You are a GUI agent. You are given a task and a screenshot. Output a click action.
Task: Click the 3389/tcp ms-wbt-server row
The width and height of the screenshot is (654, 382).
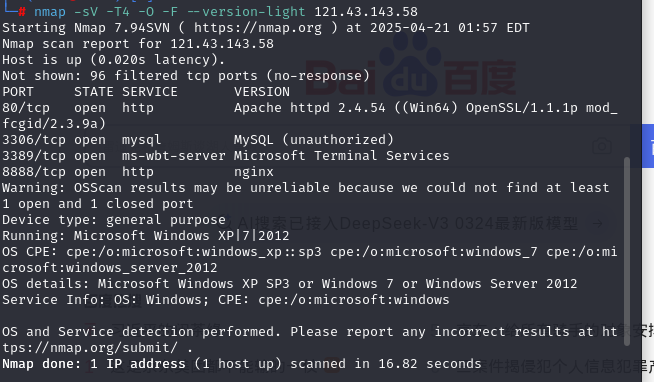[x=226, y=156]
